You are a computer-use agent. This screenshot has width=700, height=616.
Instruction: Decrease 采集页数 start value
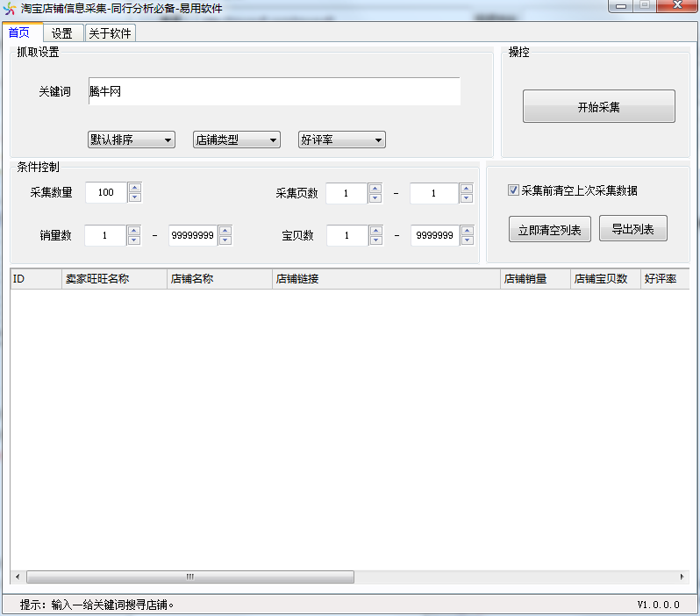tap(375, 198)
